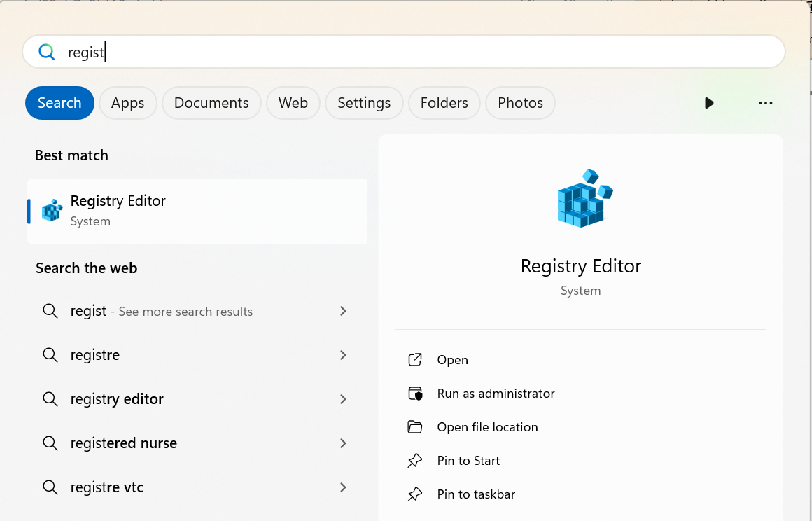The image size is (812, 521).
Task: Click the search magnifier icon in search box
Action: 47,52
